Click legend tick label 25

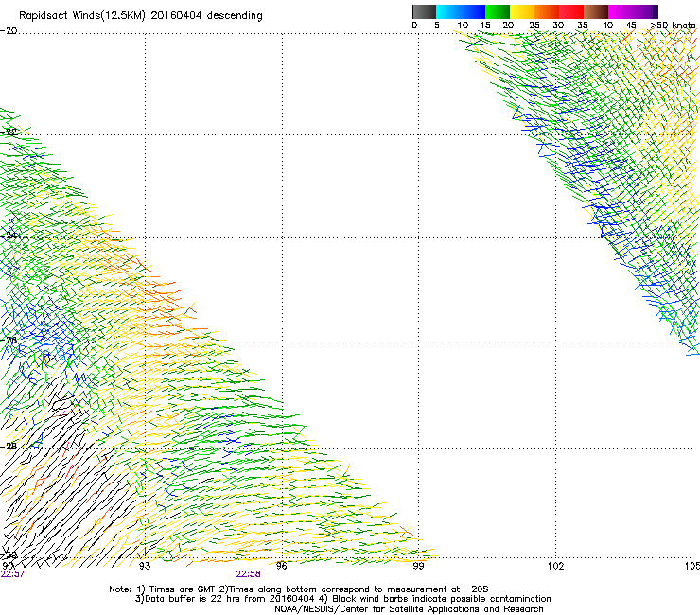point(534,26)
